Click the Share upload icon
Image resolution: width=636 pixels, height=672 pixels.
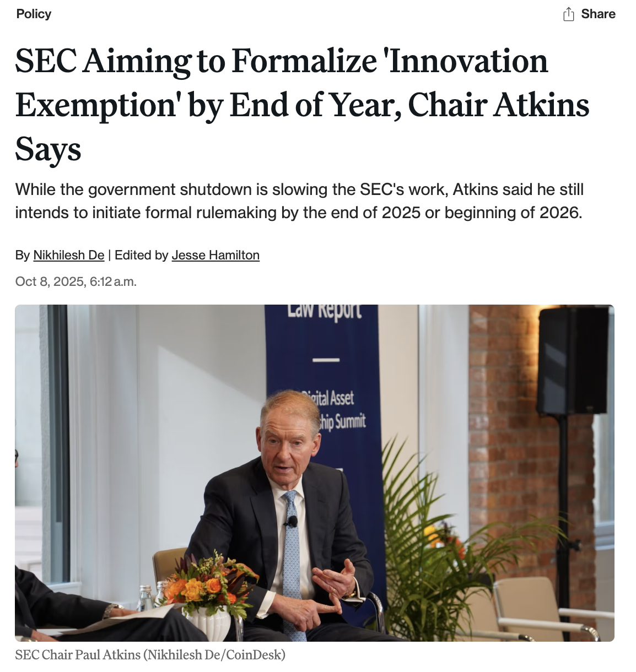coord(569,14)
